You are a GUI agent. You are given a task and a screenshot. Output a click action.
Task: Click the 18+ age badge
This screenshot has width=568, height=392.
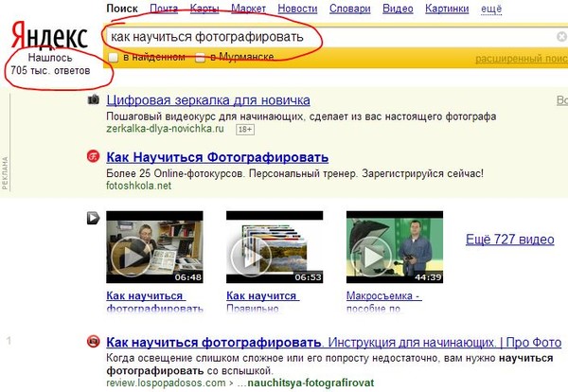click(x=245, y=130)
